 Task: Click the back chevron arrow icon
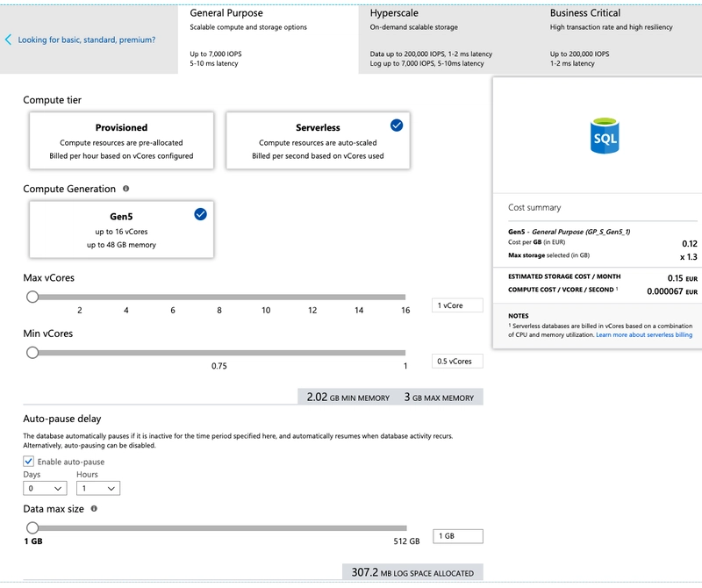point(9,39)
